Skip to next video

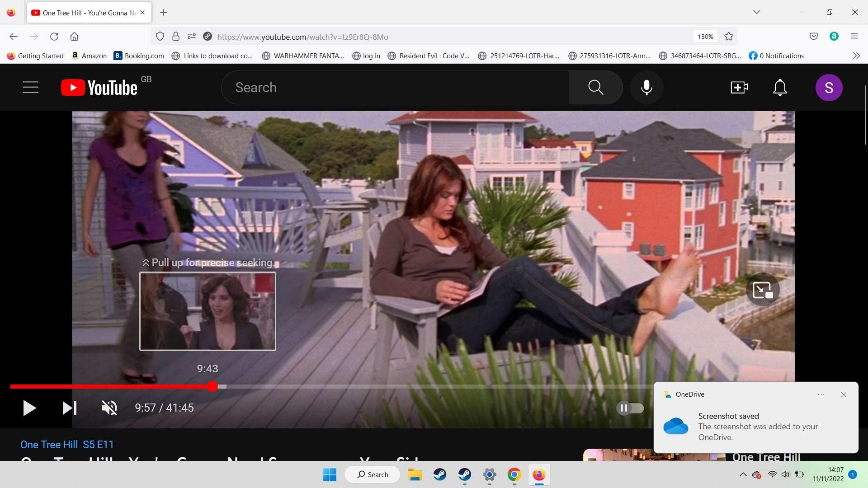69,408
